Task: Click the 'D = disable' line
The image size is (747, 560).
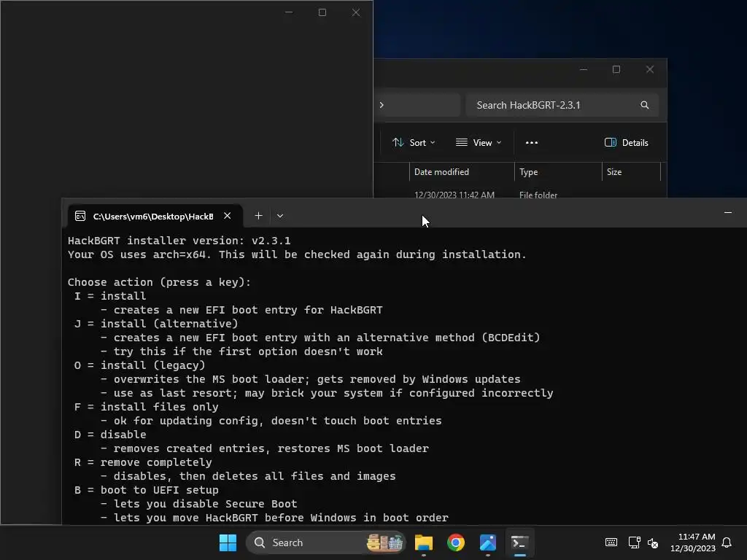Action: [110, 435]
